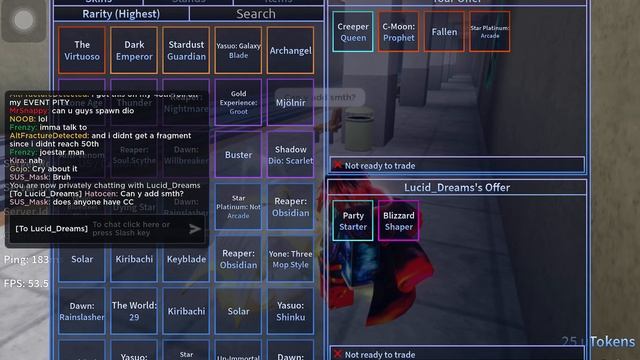Click Kira's "nah" chat message

(x=26, y=160)
